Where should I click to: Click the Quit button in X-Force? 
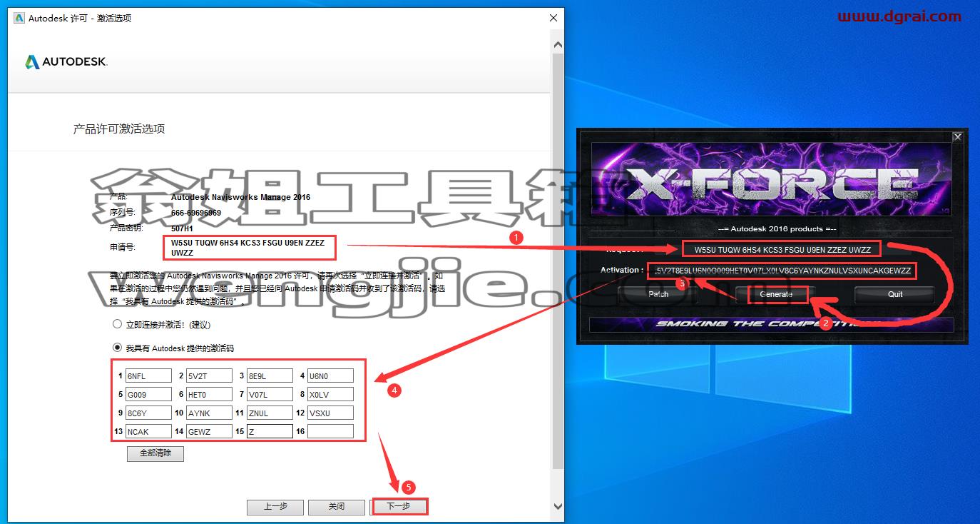895,294
